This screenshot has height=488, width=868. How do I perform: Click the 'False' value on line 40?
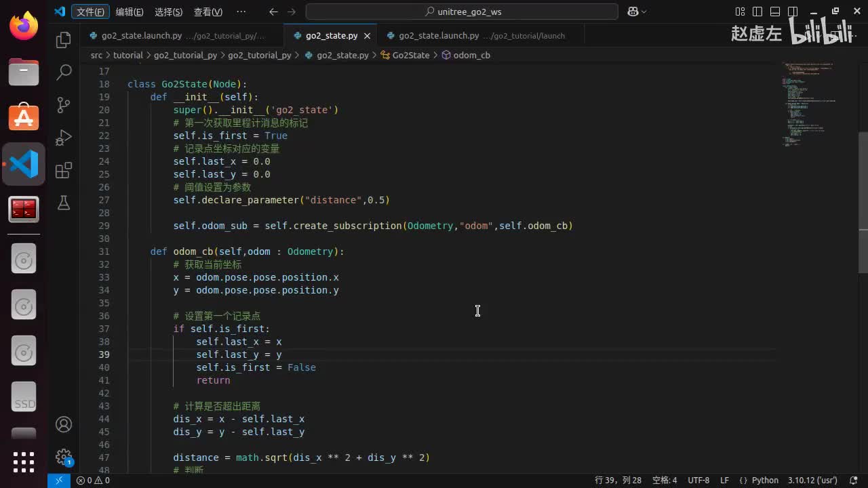302,367
